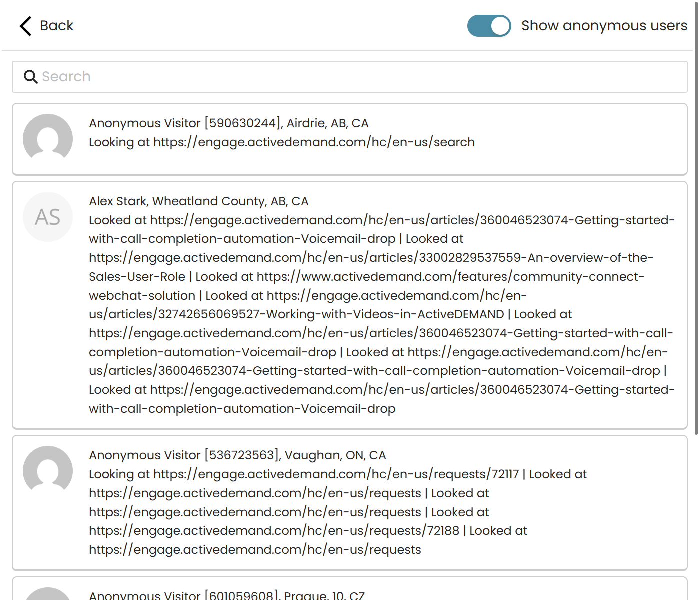This screenshot has width=700, height=600.
Task: Open Alex Stark visitor card
Action: pos(350,305)
